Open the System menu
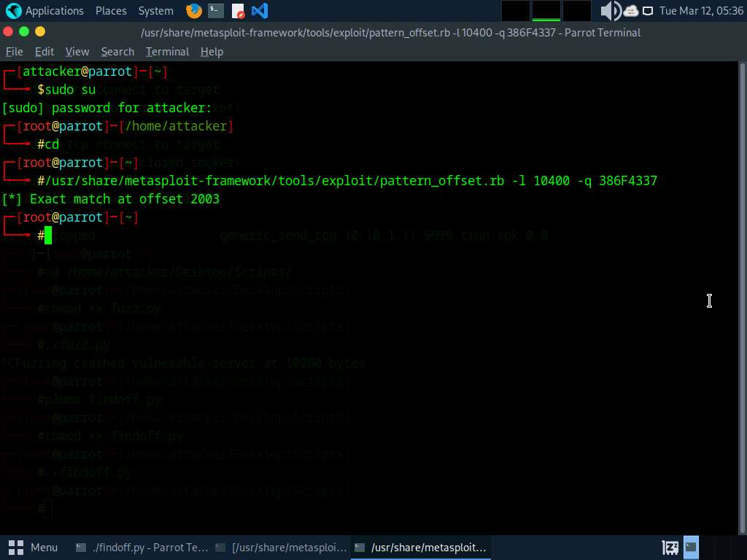The width and height of the screenshot is (747, 560). (x=155, y=11)
